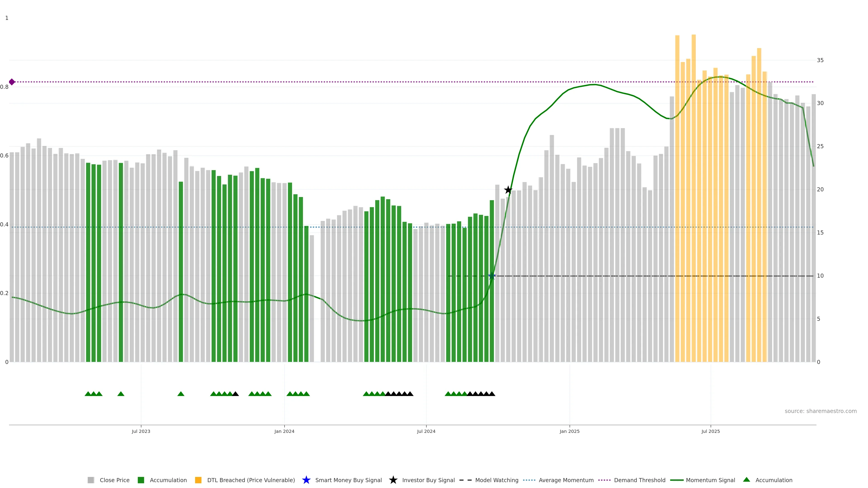Click the black star marker on the chart
Screen dimensions: 868x488
coord(508,190)
